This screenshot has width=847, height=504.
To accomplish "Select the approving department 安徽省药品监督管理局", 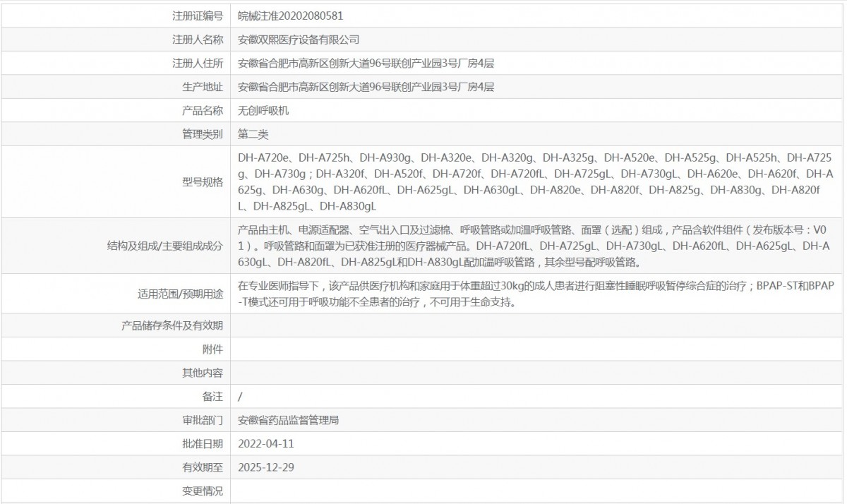I will click(289, 420).
